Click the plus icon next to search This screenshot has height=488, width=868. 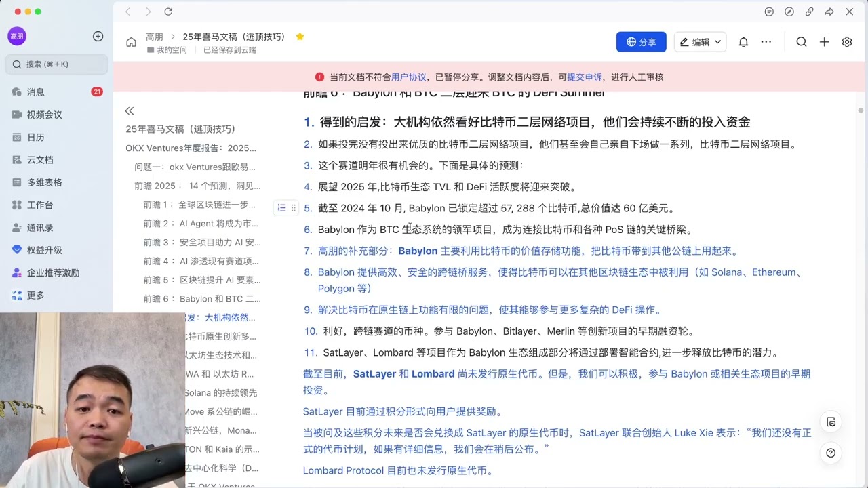pyautogui.click(x=824, y=42)
